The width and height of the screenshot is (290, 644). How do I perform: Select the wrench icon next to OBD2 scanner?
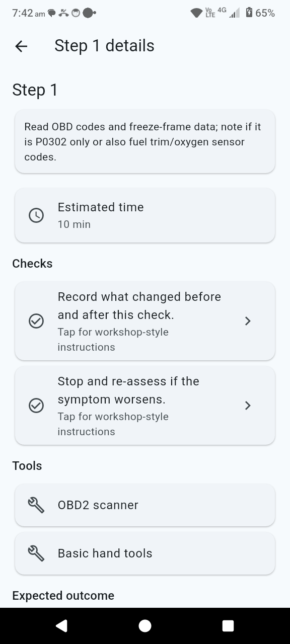point(36,505)
